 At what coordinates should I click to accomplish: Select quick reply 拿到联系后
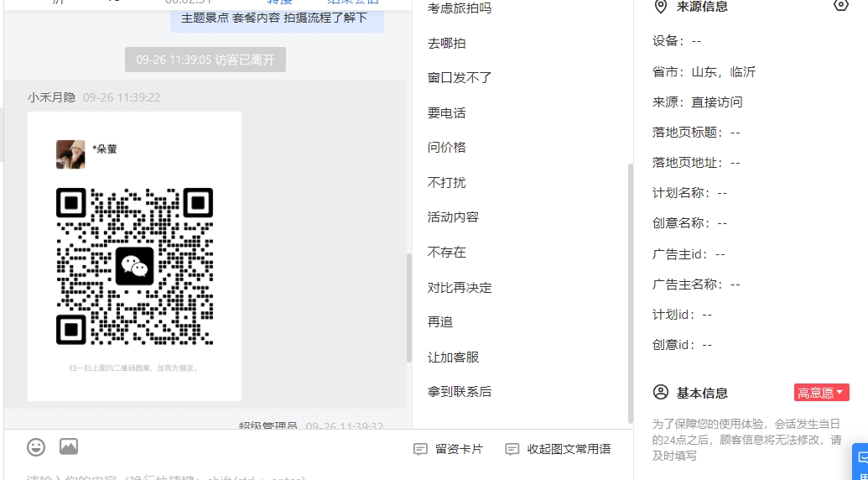[460, 391]
